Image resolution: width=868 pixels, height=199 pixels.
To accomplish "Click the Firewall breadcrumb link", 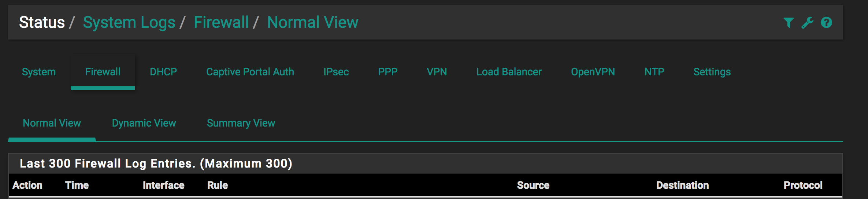I will (x=221, y=22).
